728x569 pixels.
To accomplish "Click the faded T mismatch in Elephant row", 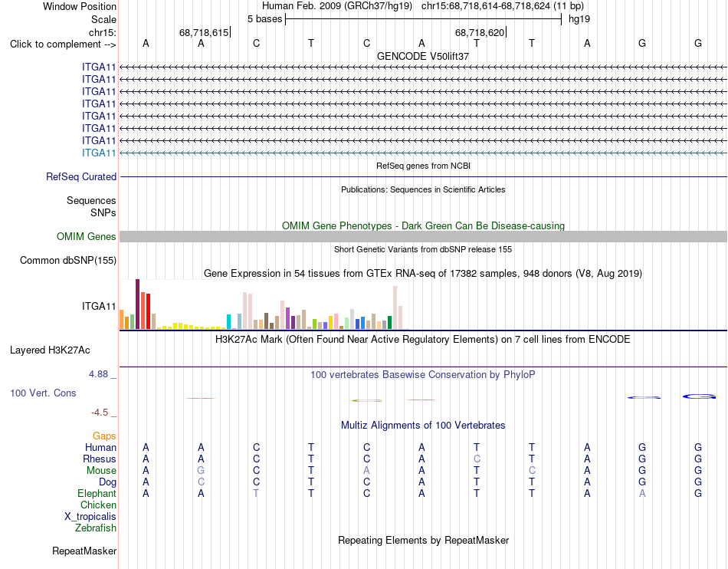I will [256, 493].
